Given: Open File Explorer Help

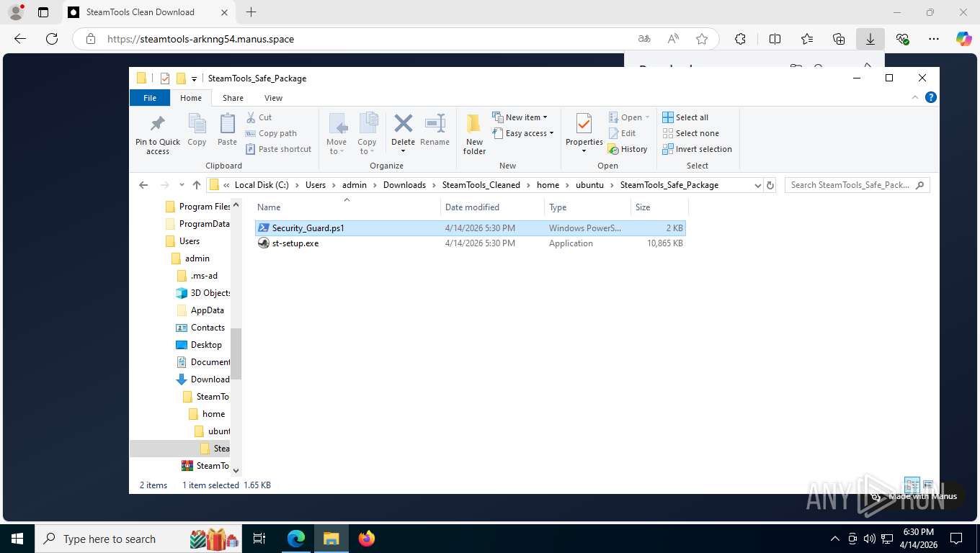Looking at the screenshot, I should [930, 97].
